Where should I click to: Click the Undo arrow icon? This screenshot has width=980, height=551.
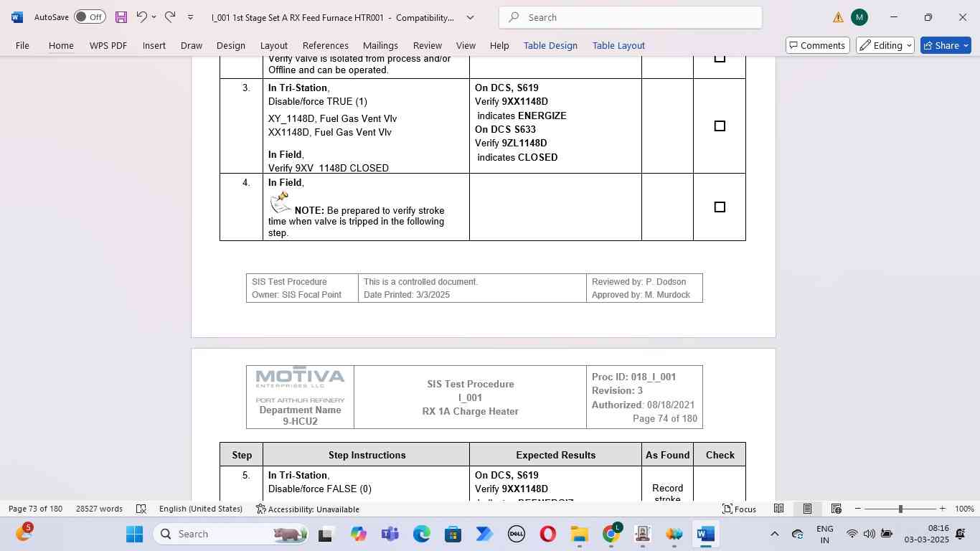pos(142,17)
